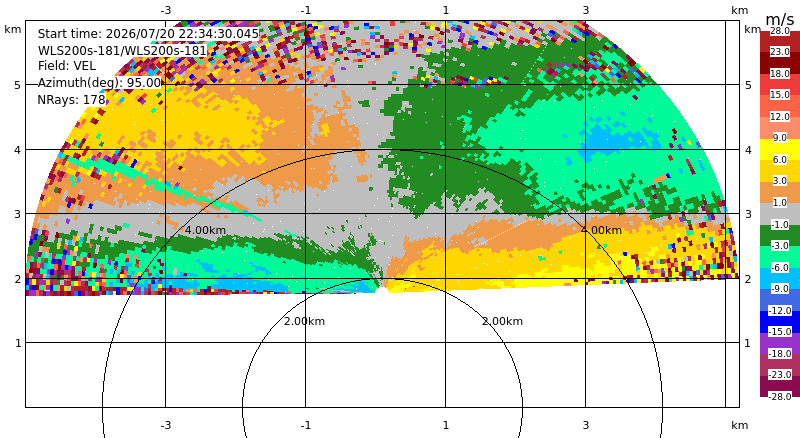Click the 28.0 label at the colorbar top

tap(780, 31)
